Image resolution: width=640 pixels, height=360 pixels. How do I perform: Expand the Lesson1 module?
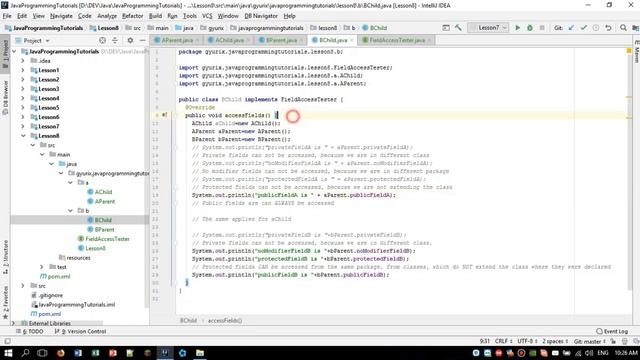(x=23, y=70)
